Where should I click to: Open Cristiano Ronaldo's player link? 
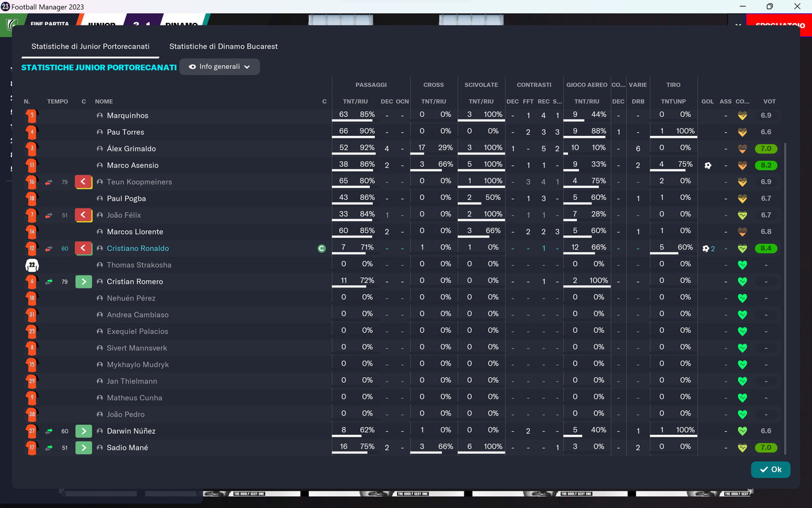138,248
